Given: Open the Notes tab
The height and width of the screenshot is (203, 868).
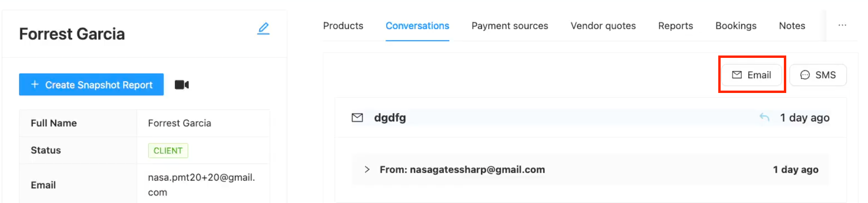Looking at the screenshot, I should (791, 26).
